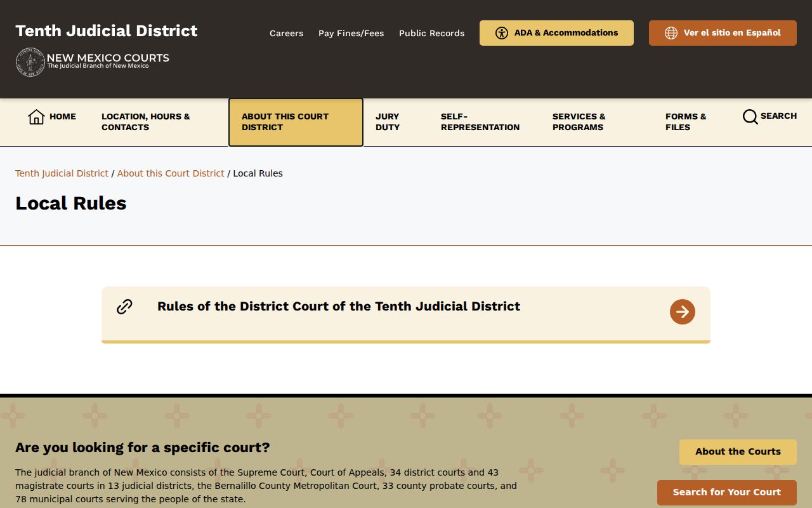812x508 pixels.
Task: Open About This Court District menu
Action: click(296, 122)
